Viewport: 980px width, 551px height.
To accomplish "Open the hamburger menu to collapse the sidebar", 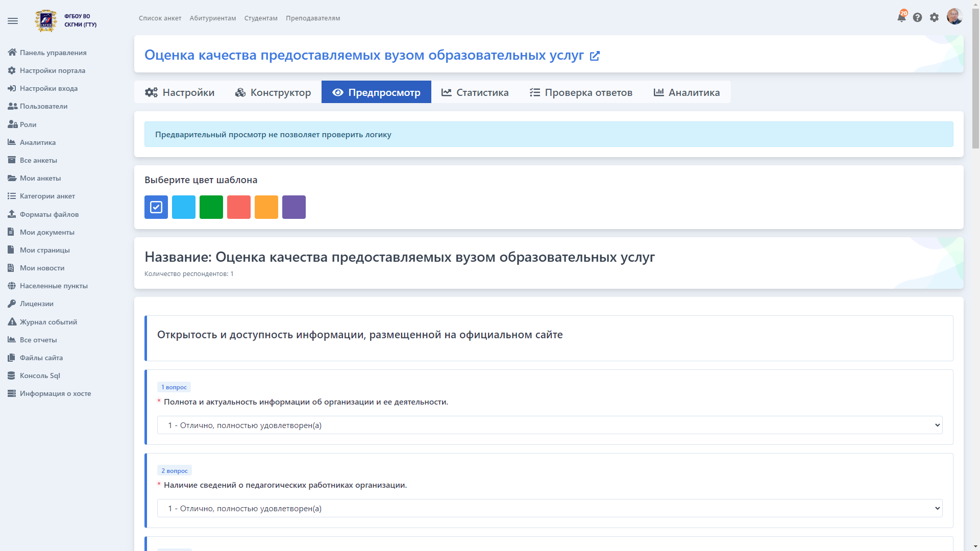I will click(x=13, y=21).
